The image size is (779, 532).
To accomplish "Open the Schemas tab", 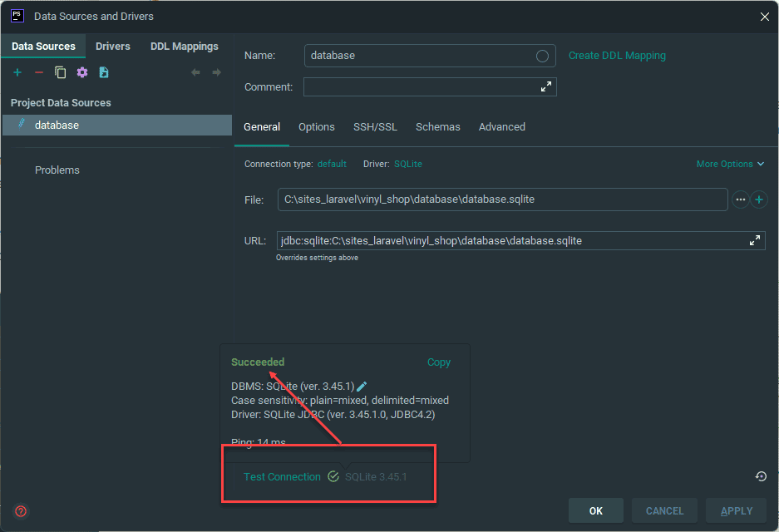I will click(x=437, y=127).
